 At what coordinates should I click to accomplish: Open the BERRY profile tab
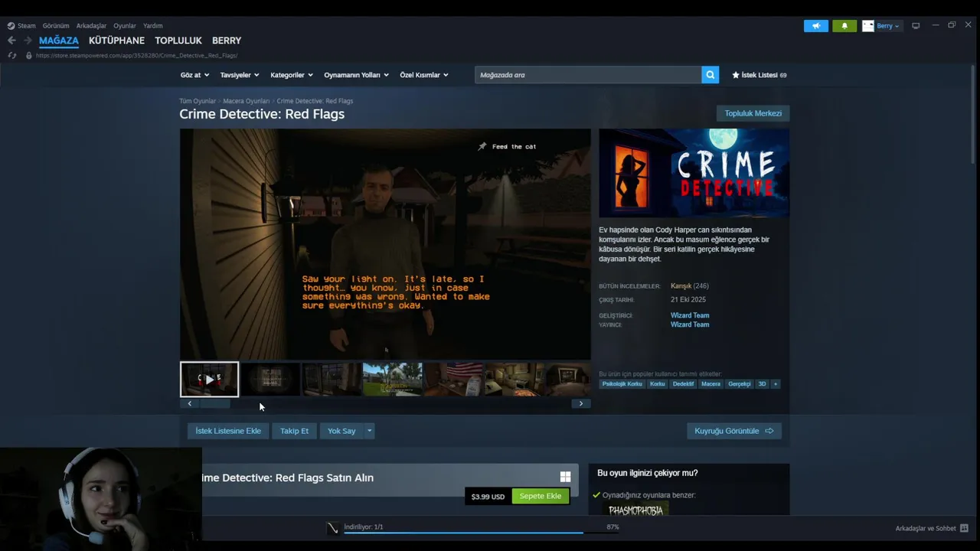[227, 41]
